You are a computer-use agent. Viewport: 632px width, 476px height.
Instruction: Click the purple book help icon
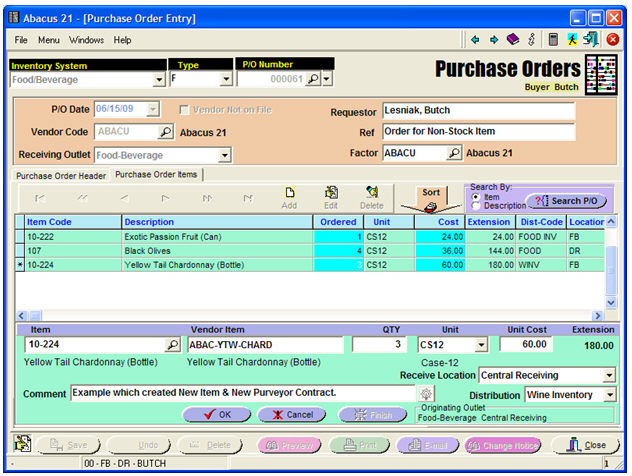tap(513, 40)
